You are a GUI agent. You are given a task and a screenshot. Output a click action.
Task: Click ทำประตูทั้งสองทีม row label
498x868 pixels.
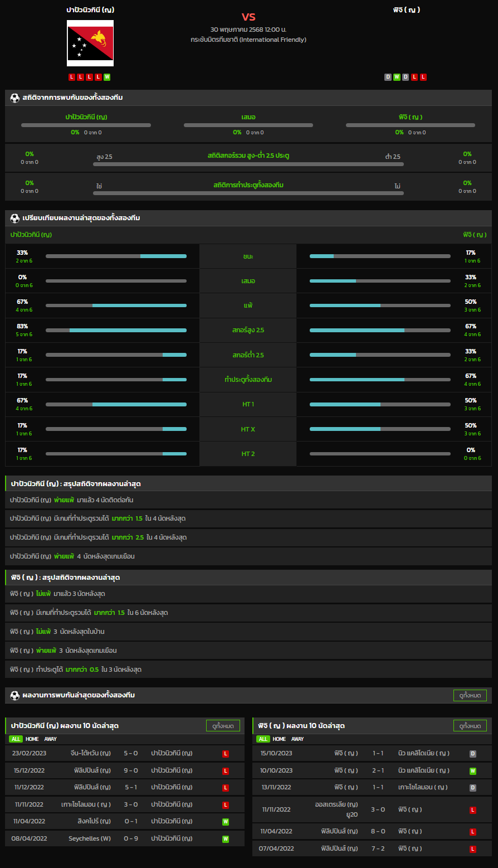click(248, 380)
